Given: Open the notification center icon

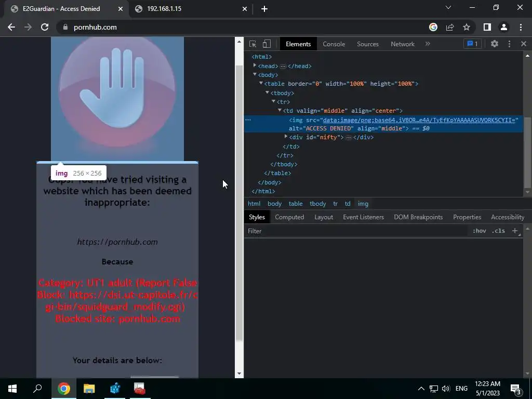Looking at the screenshot, I should click(515, 389).
